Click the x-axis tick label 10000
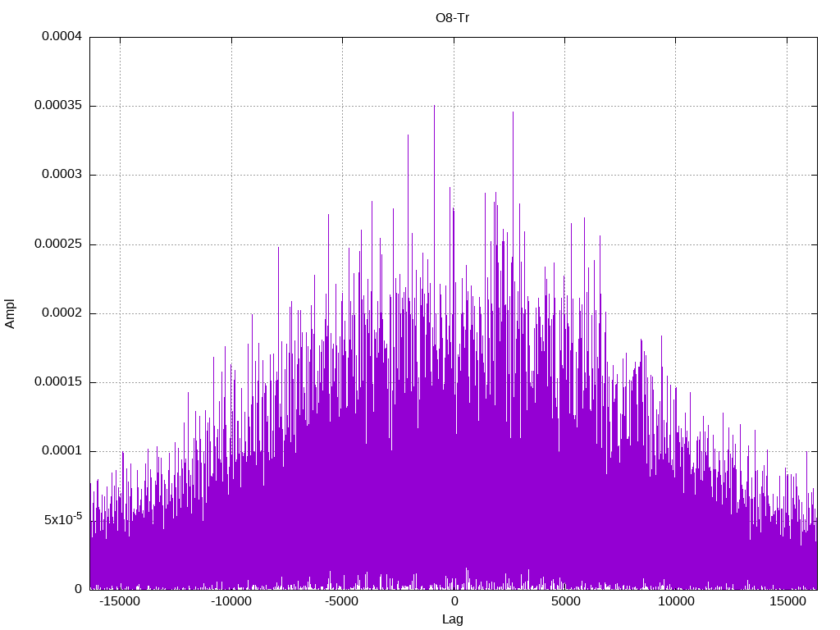The width and height of the screenshot is (840, 630). pyautogui.click(x=676, y=601)
